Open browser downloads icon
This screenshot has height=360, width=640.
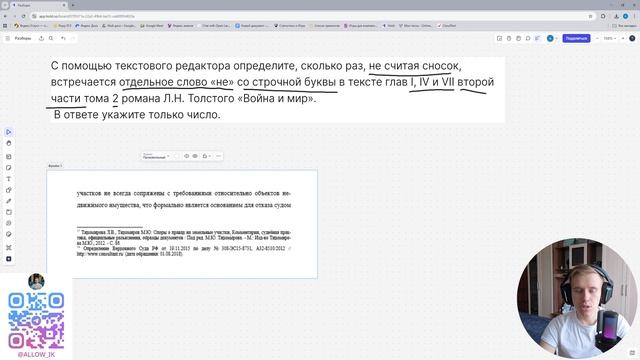pos(616,16)
